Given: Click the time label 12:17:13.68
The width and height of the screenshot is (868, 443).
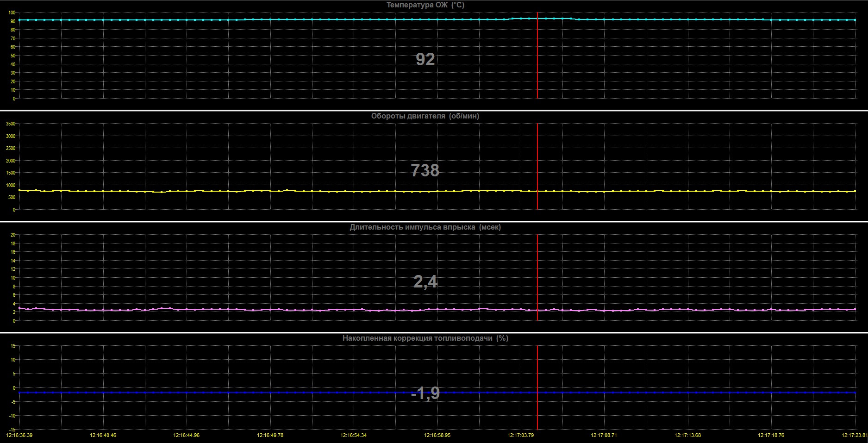Looking at the screenshot, I should (x=688, y=436).
